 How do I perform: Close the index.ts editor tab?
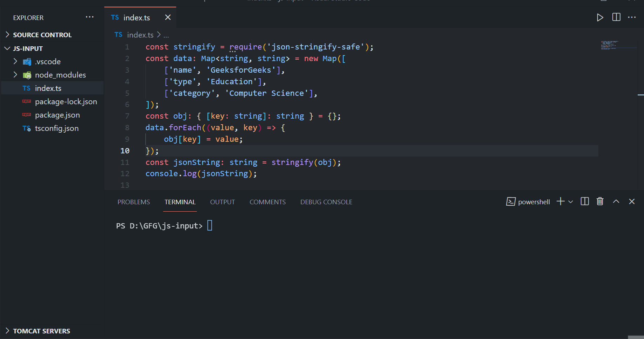[x=168, y=17]
